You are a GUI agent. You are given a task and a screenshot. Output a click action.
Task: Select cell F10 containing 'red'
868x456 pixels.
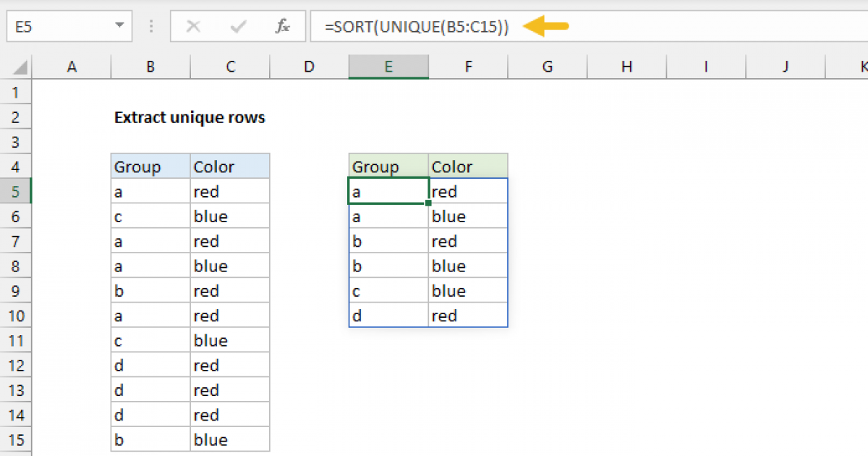pyautogui.click(x=468, y=316)
